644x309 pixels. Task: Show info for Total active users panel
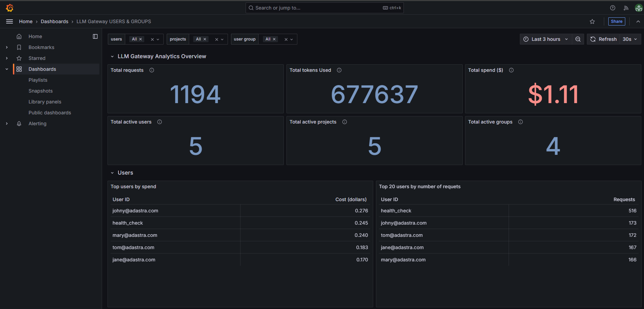coord(160,122)
